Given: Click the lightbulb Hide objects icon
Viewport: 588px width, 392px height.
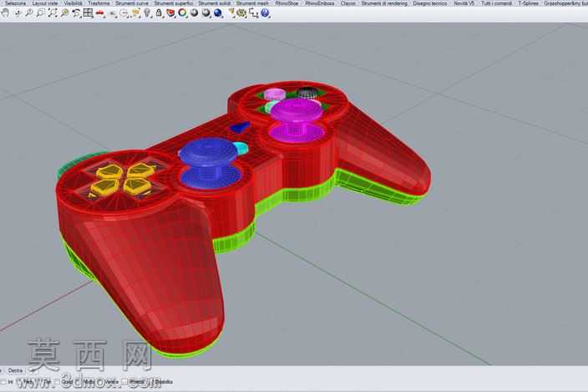Looking at the screenshot, I should (147, 13).
